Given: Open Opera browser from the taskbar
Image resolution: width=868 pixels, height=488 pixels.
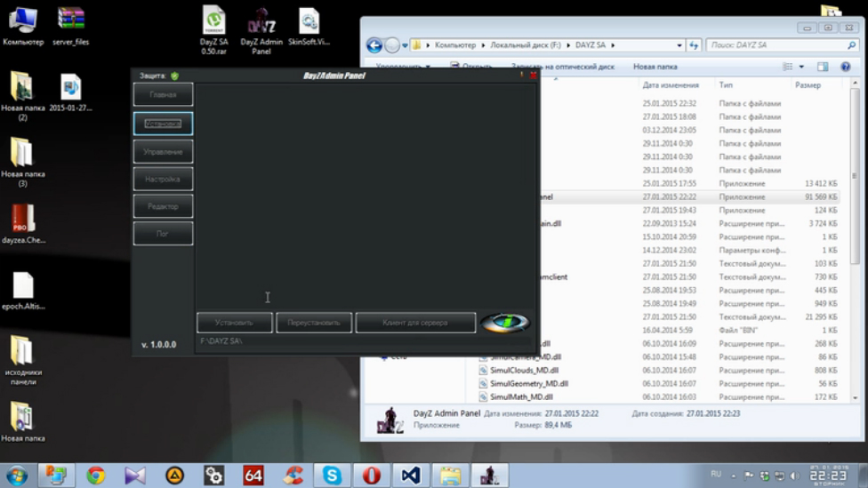Looking at the screenshot, I should tap(372, 476).
